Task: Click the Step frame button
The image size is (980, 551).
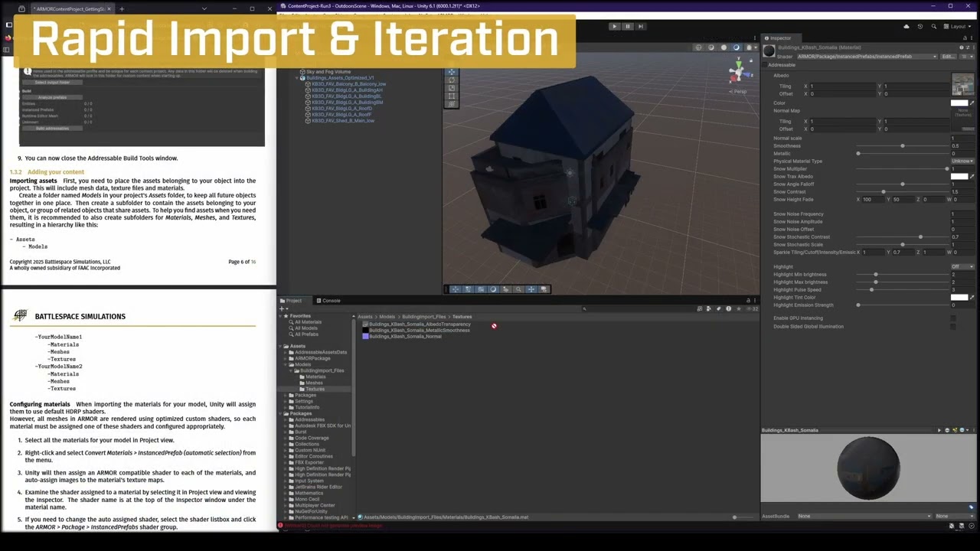Action: [x=641, y=26]
